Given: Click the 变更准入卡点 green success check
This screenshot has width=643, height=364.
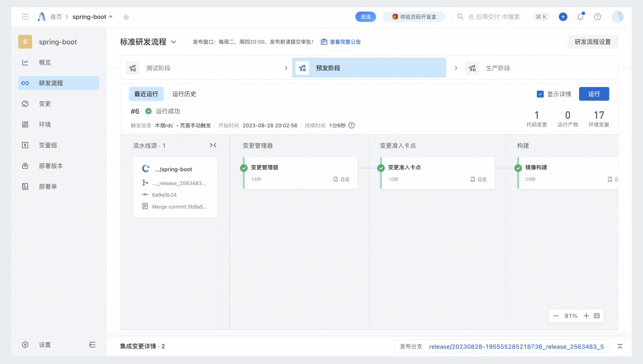Looking at the screenshot, I should [x=381, y=168].
